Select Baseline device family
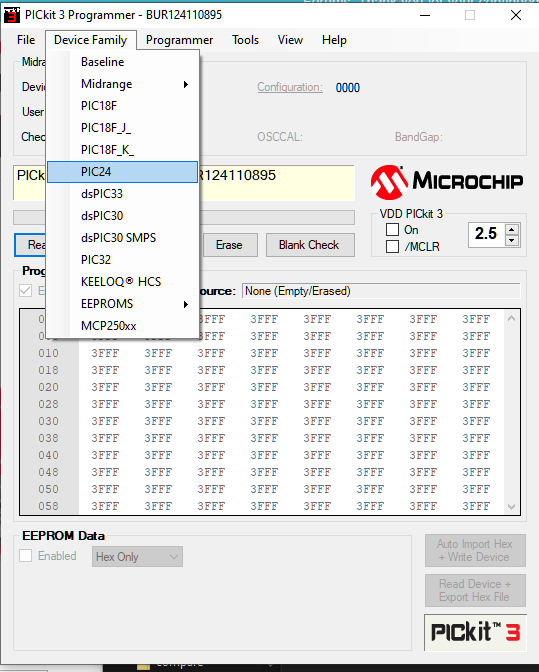 click(x=123, y=62)
